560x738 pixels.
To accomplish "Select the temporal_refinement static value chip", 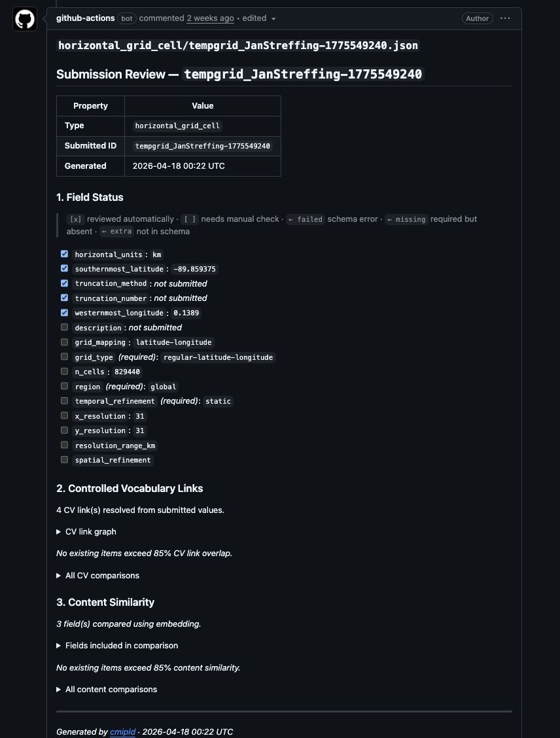I will (x=218, y=401).
